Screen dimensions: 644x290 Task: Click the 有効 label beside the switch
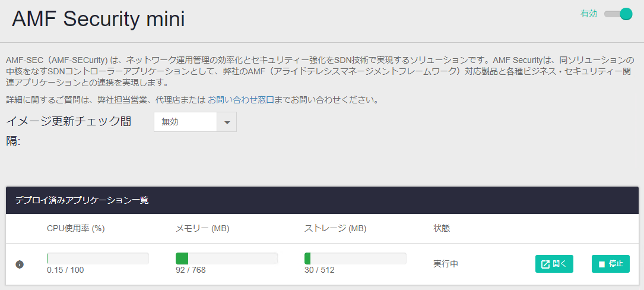[x=589, y=14]
